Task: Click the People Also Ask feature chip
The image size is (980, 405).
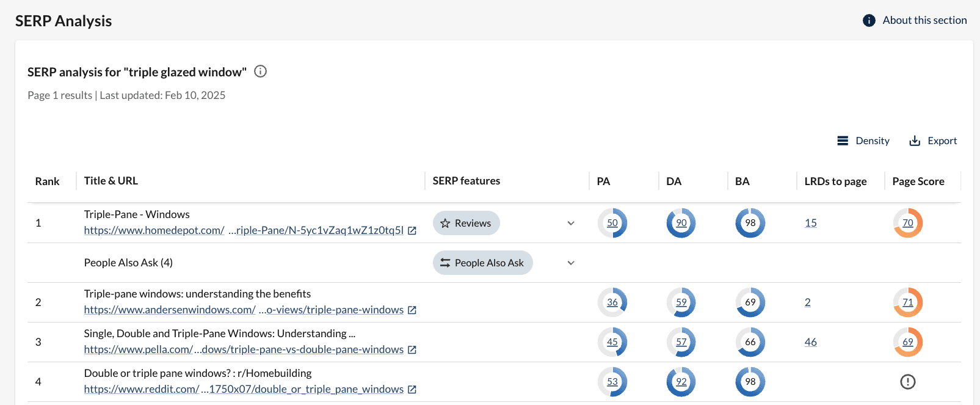Action: click(x=482, y=263)
